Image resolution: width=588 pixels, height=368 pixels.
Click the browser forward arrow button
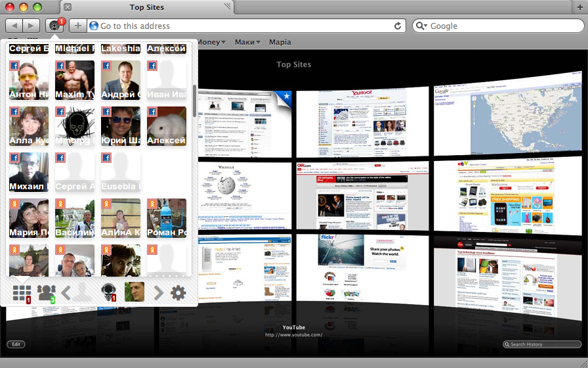pyautogui.click(x=31, y=26)
